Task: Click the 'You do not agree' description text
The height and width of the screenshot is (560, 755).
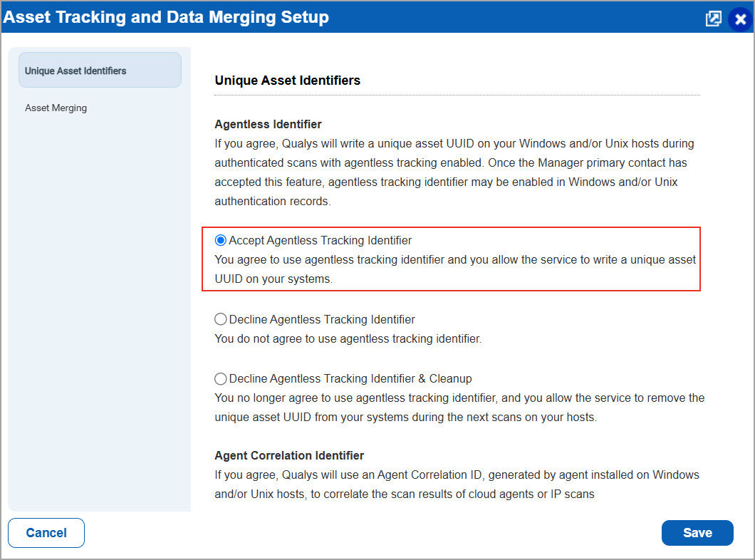Action: pyautogui.click(x=348, y=339)
